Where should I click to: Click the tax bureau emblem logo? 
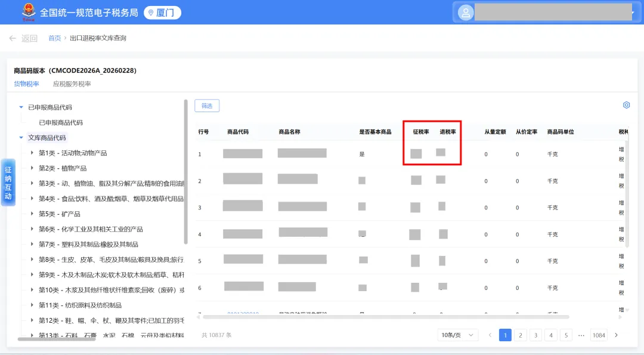click(x=29, y=12)
